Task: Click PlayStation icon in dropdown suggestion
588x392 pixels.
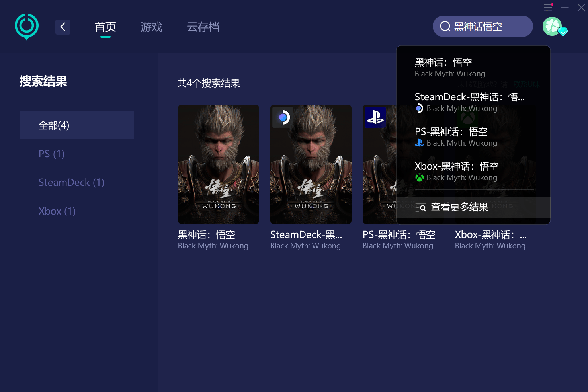Action: (419, 143)
